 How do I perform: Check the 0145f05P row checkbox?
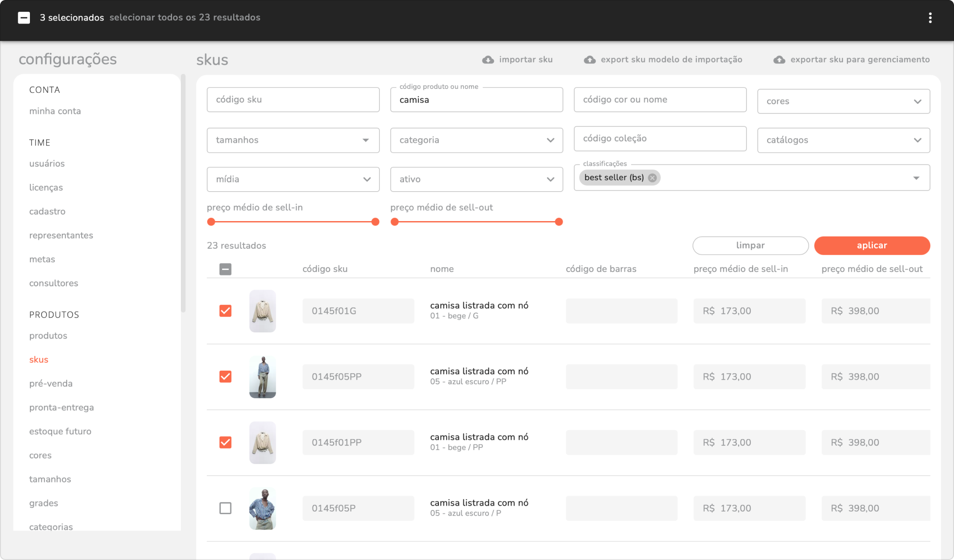click(x=225, y=508)
